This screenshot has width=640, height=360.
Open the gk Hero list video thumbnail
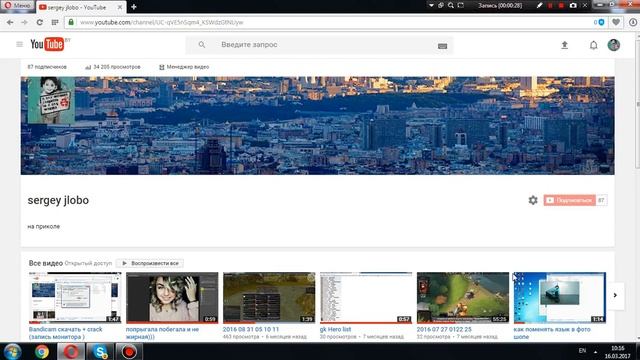pos(366,298)
